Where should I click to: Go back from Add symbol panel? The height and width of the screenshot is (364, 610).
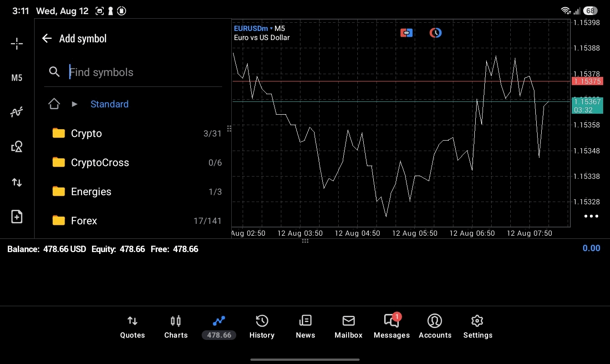[x=47, y=38]
